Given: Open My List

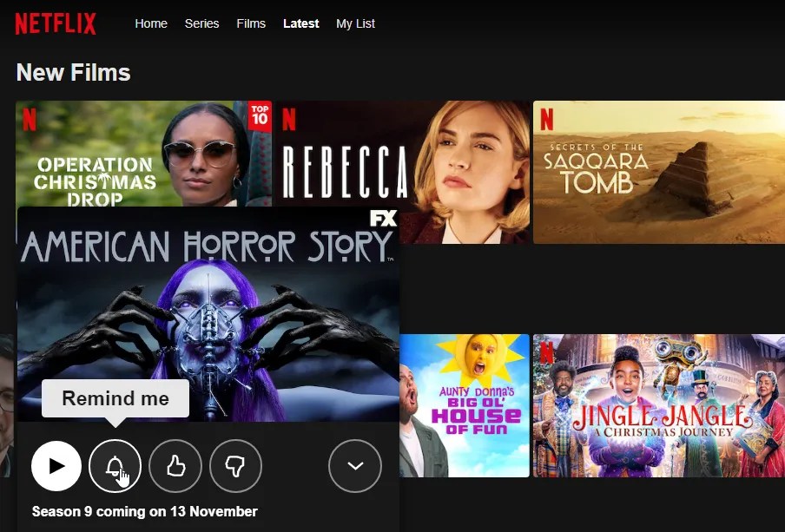Looking at the screenshot, I should click(x=355, y=23).
